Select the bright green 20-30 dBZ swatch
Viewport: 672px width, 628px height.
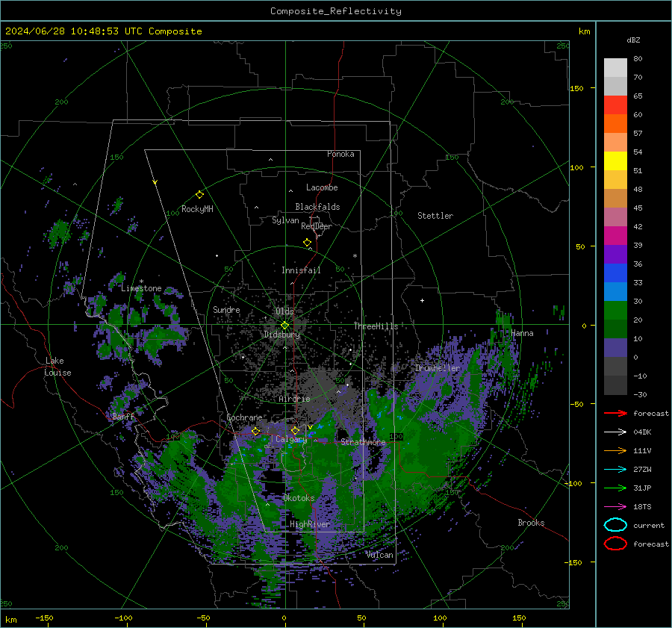[615, 311]
